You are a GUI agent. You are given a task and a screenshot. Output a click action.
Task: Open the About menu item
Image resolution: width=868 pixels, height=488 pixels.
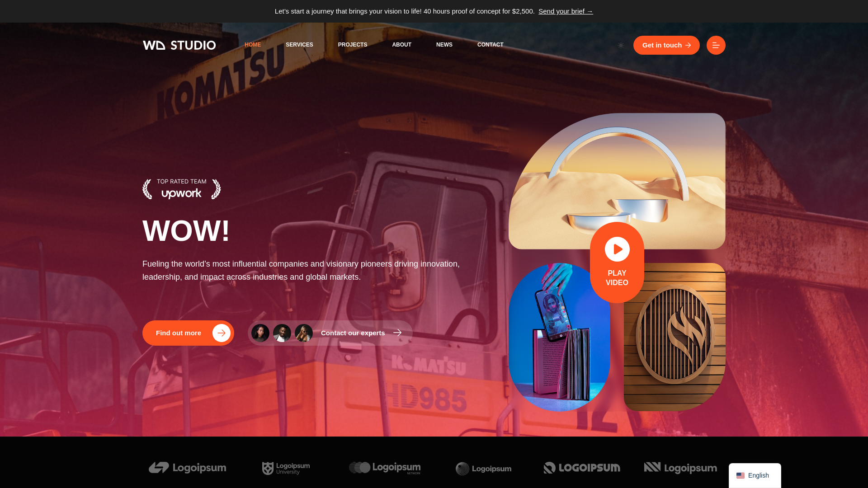pos(401,45)
